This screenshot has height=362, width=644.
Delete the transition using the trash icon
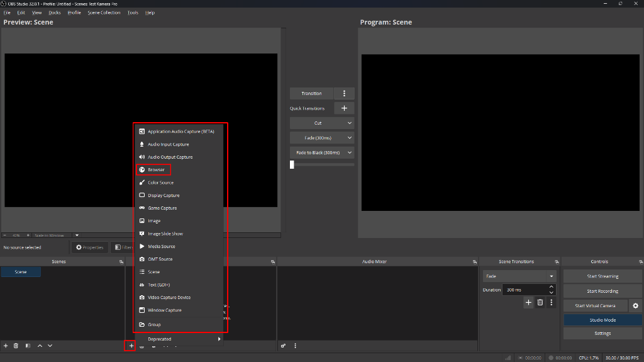(540, 303)
